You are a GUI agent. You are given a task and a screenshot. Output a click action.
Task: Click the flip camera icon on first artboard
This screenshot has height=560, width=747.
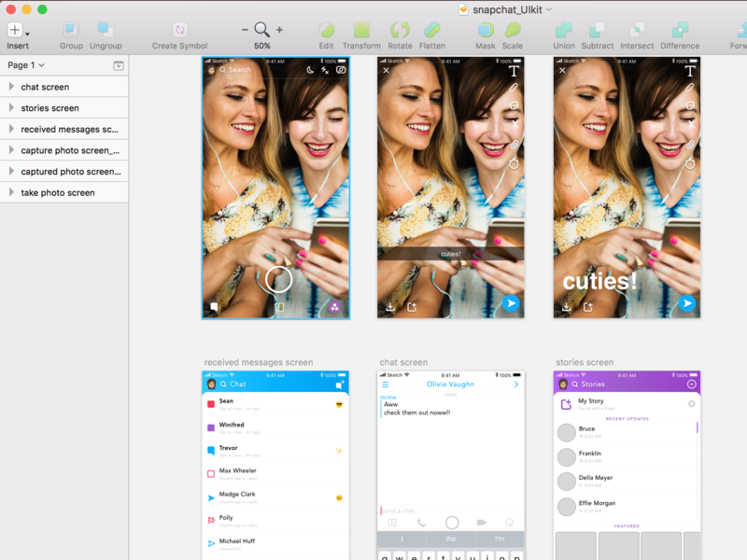click(x=341, y=70)
